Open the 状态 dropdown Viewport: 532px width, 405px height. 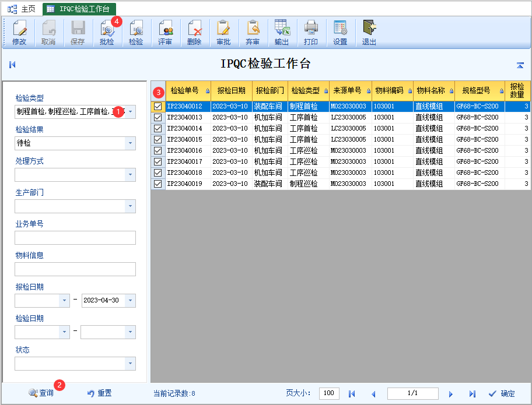coord(130,364)
